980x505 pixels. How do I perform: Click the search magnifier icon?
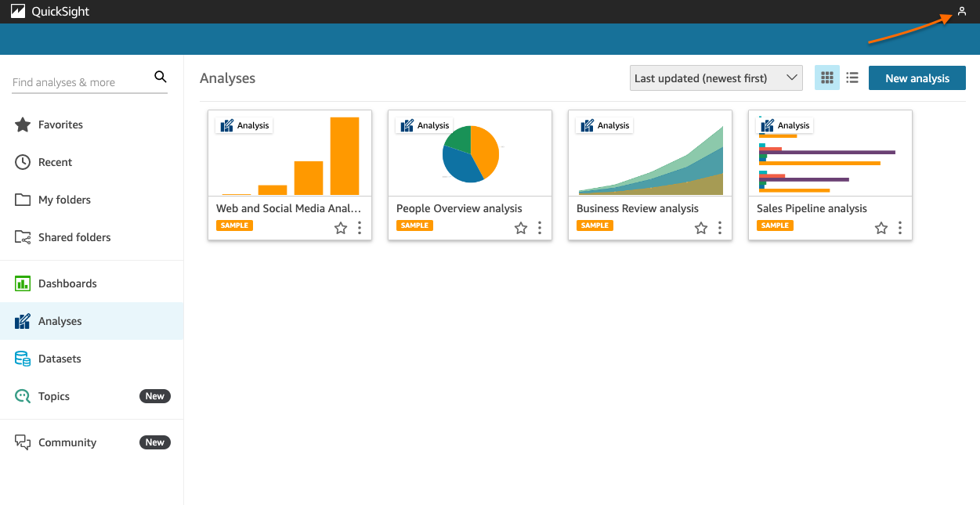161,77
